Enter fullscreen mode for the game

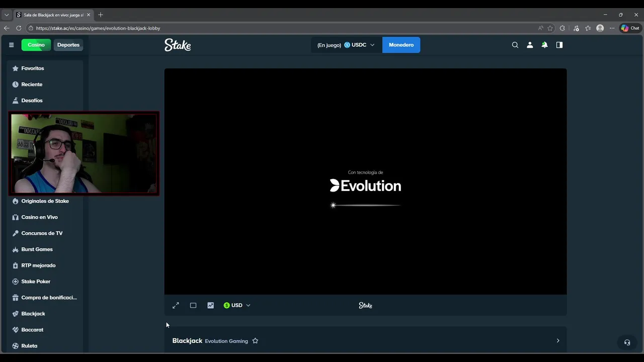pyautogui.click(x=176, y=305)
